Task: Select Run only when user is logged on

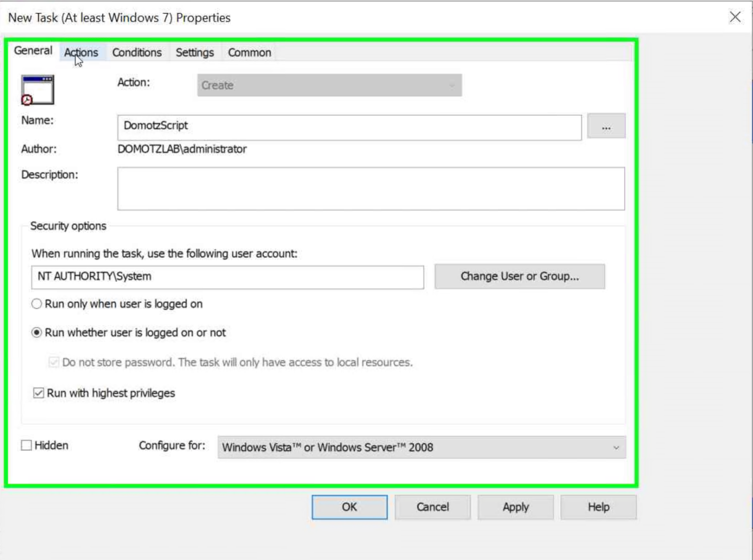Action: point(35,304)
